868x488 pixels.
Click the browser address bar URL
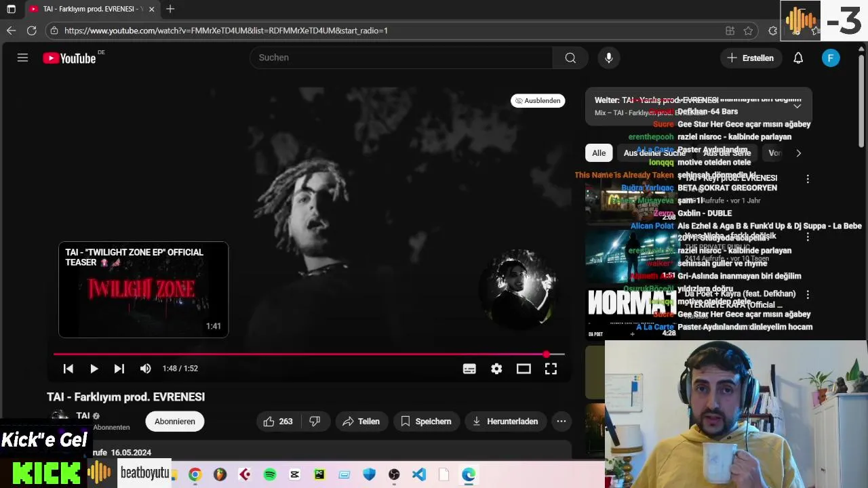click(226, 30)
